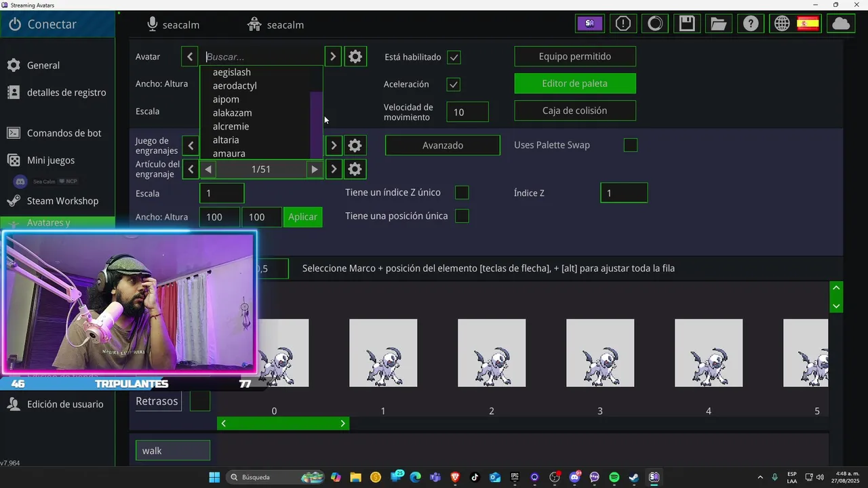Image resolution: width=868 pixels, height=488 pixels.
Task: Open gear settings in Artículo del engranaje row
Action: 355,169
